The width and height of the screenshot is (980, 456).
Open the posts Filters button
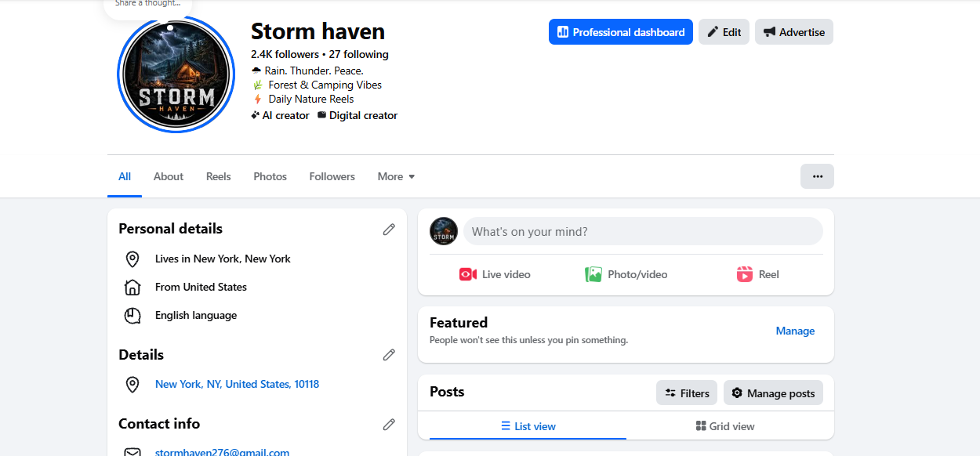point(687,393)
